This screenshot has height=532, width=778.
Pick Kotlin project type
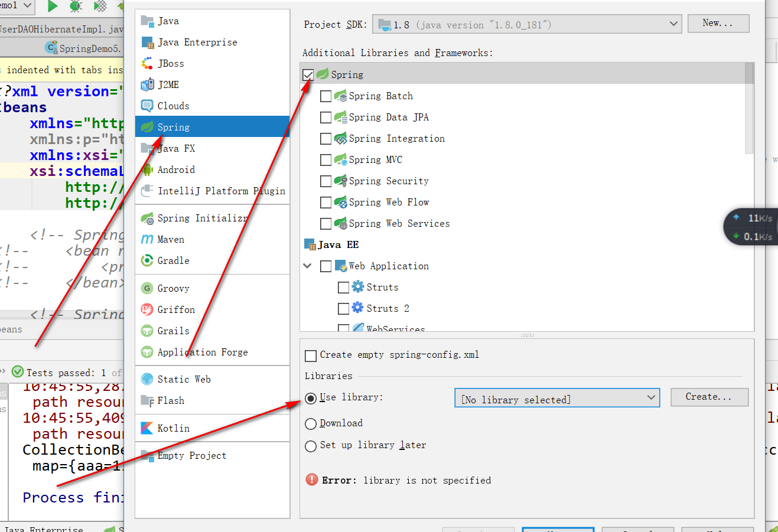click(213, 429)
